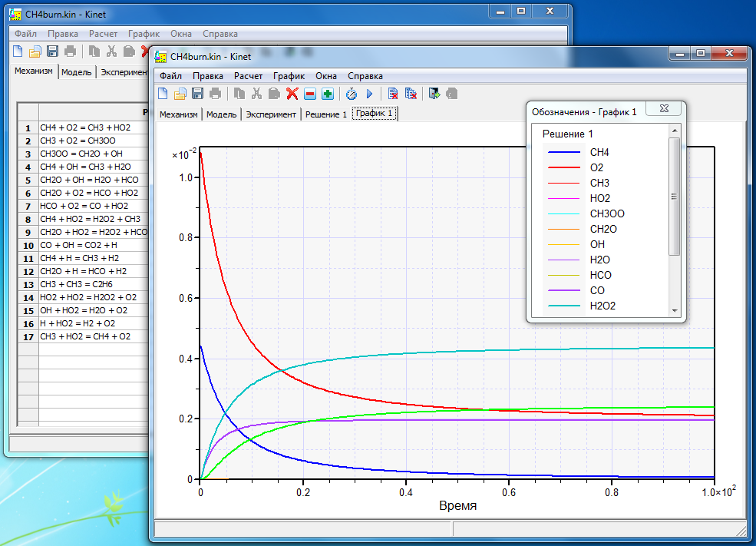Click the H2O2 line swatch in the legend
The image size is (756, 546).
coord(563,306)
